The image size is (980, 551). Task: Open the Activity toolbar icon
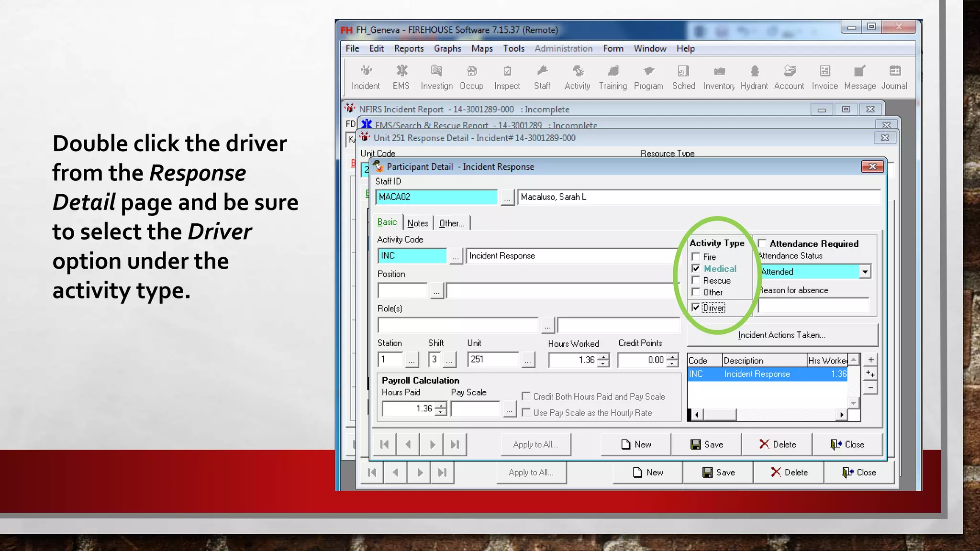[x=577, y=77]
